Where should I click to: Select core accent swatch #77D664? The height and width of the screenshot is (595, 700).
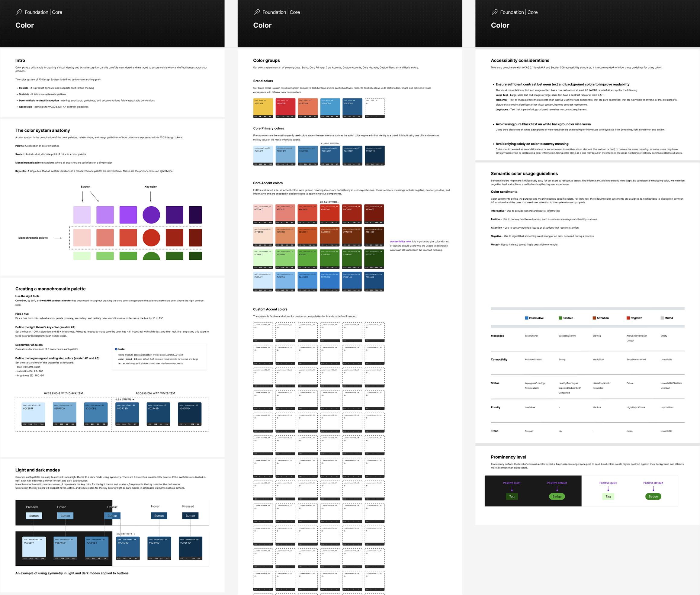click(286, 259)
